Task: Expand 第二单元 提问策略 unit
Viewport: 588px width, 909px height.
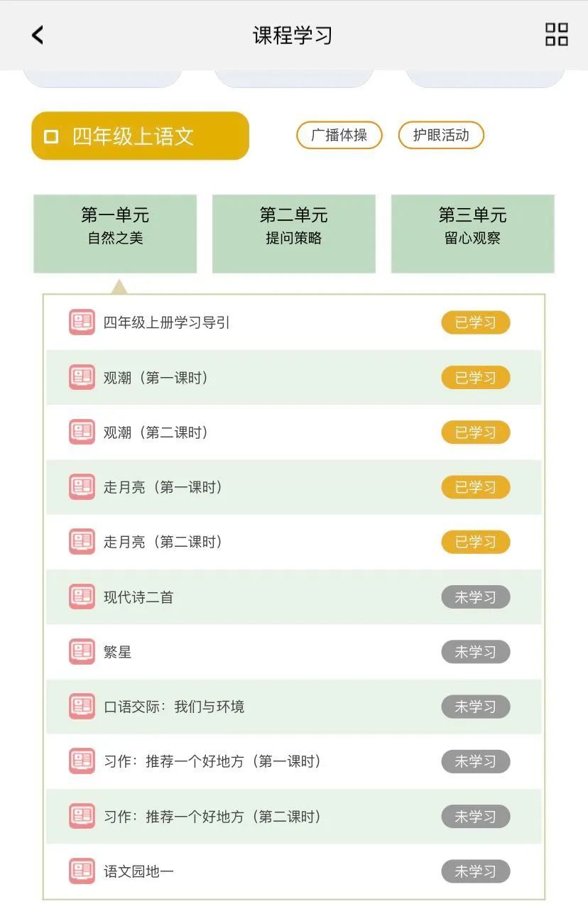Action: point(294,234)
